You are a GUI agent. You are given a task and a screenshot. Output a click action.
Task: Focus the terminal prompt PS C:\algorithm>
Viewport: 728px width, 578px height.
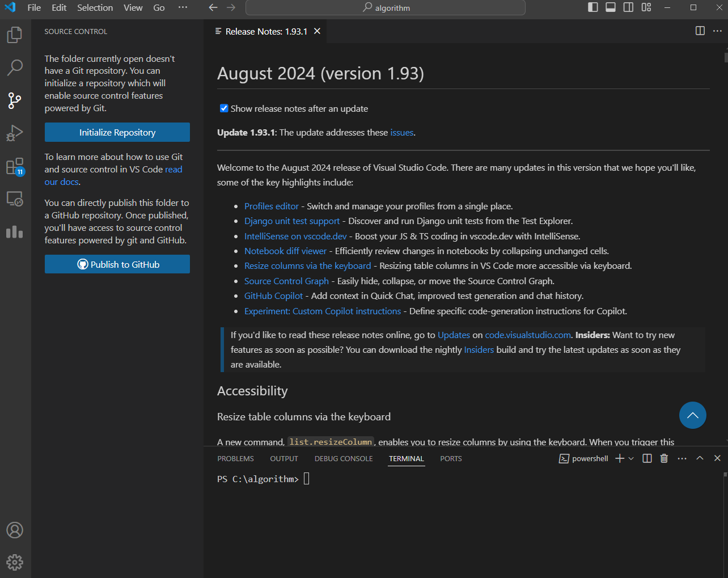[258, 479]
